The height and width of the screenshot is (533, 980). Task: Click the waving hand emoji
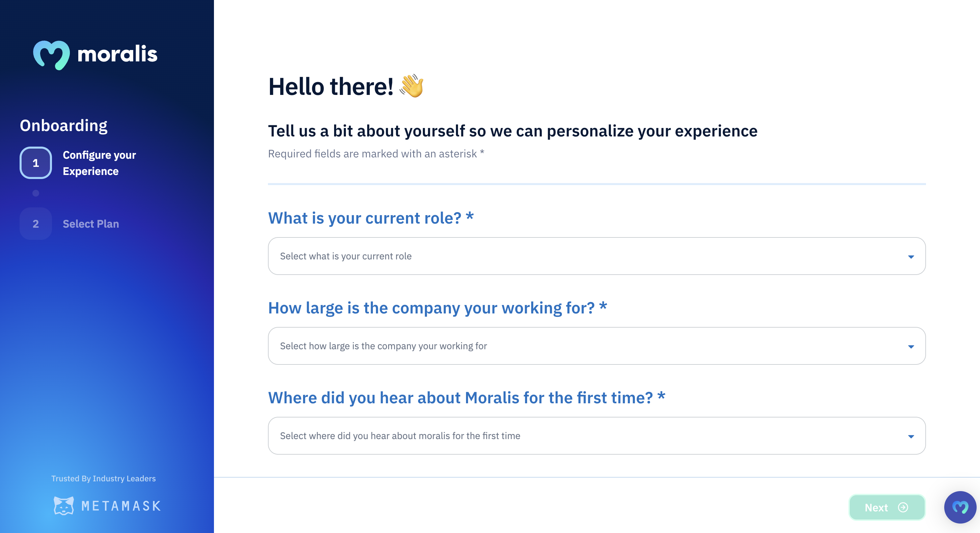click(x=412, y=86)
